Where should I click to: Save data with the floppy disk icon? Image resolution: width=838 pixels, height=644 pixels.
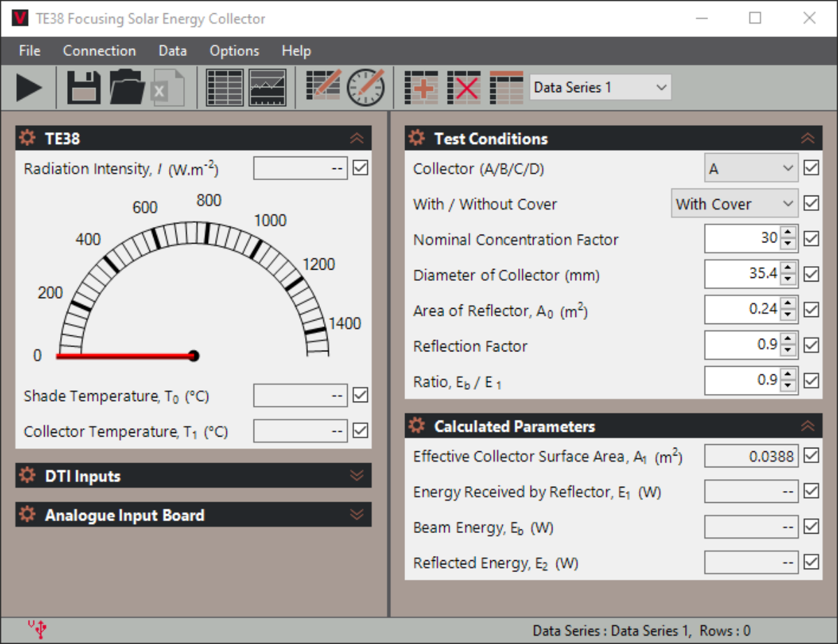(84, 88)
